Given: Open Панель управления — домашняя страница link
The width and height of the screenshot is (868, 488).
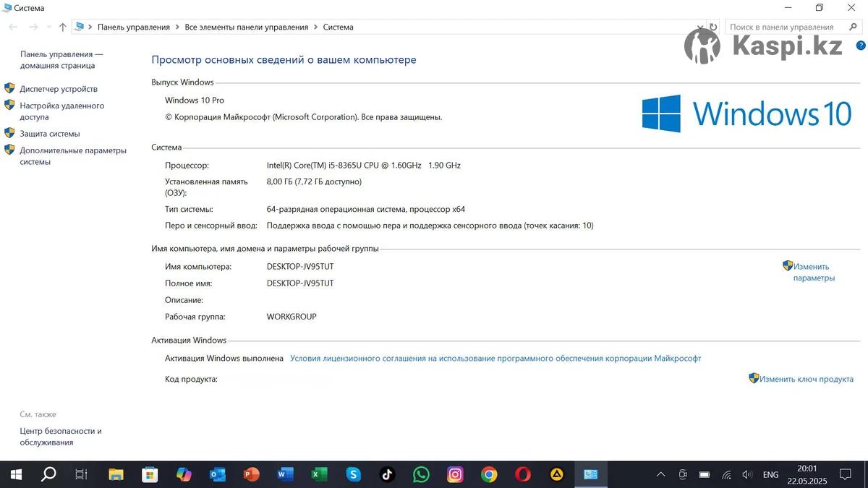Looking at the screenshot, I should tap(61, 60).
